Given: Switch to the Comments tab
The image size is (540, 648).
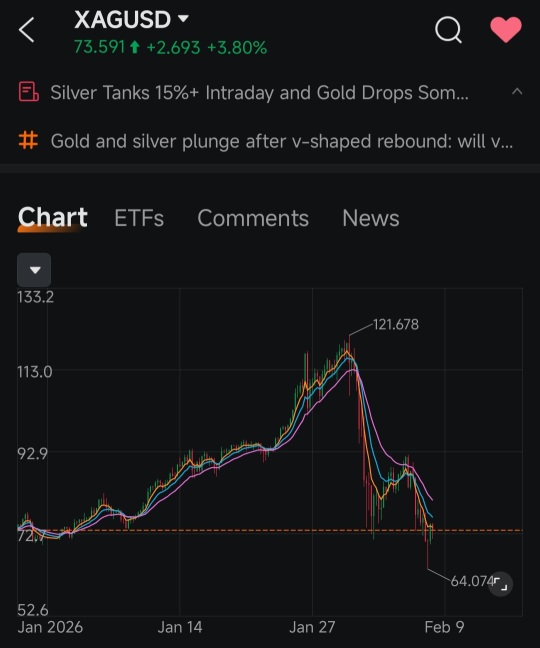Looking at the screenshot, I should pos(253,218).
